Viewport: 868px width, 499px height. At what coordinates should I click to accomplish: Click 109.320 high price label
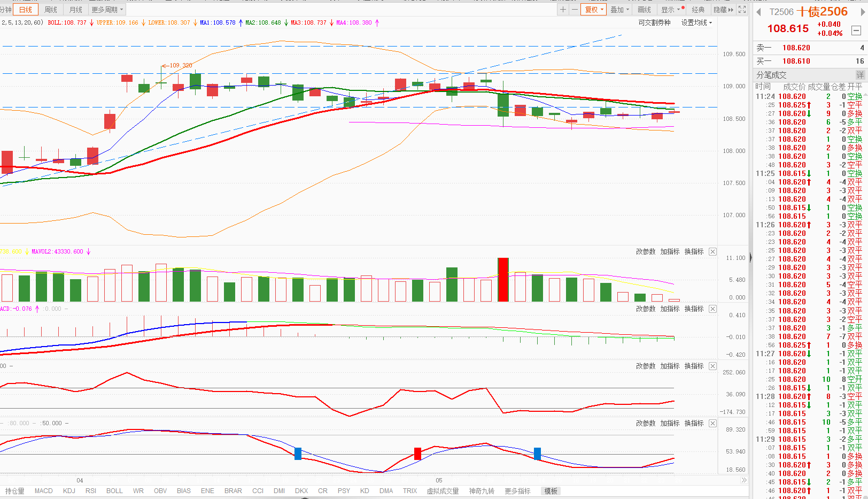click(181, 65)
